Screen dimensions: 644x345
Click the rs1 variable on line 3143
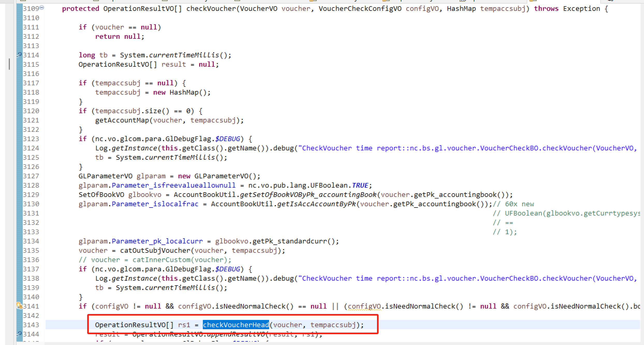(x=184, y=325)
